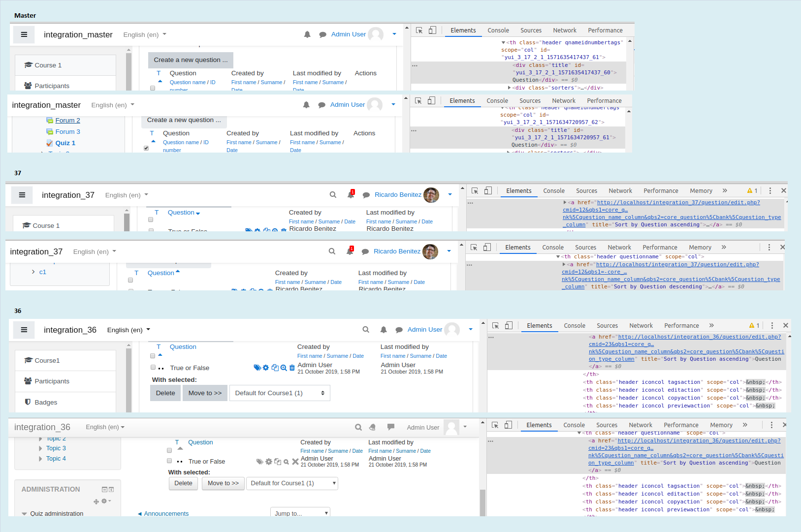Click the blue gear edit icon on True or False
The image size is (801, 532).
tap(266, 368)
